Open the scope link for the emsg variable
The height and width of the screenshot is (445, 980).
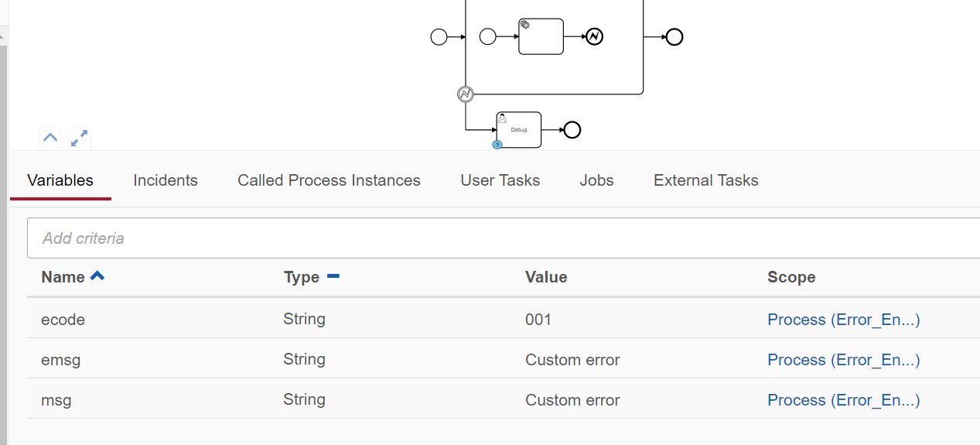[x=844, y=360]
